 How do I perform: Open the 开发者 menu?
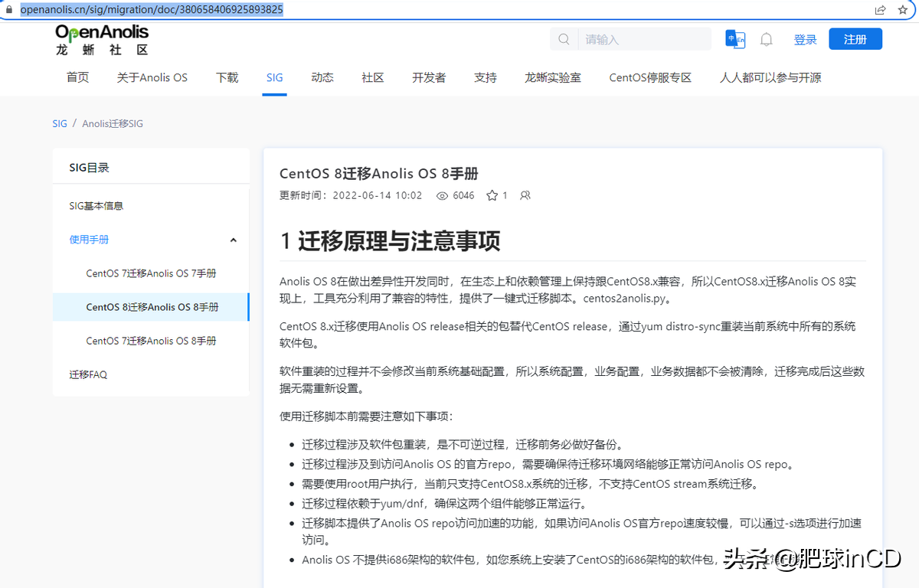coord(429,77)
